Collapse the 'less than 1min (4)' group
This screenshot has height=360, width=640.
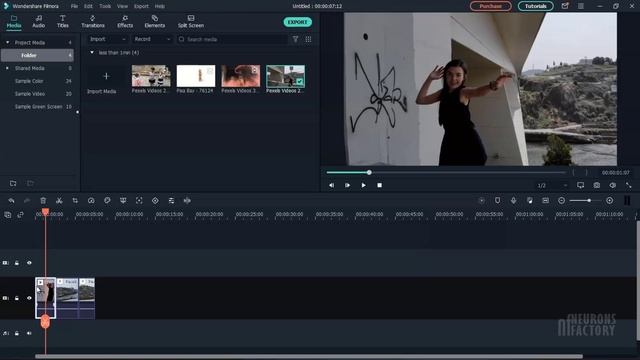(92, 52)
